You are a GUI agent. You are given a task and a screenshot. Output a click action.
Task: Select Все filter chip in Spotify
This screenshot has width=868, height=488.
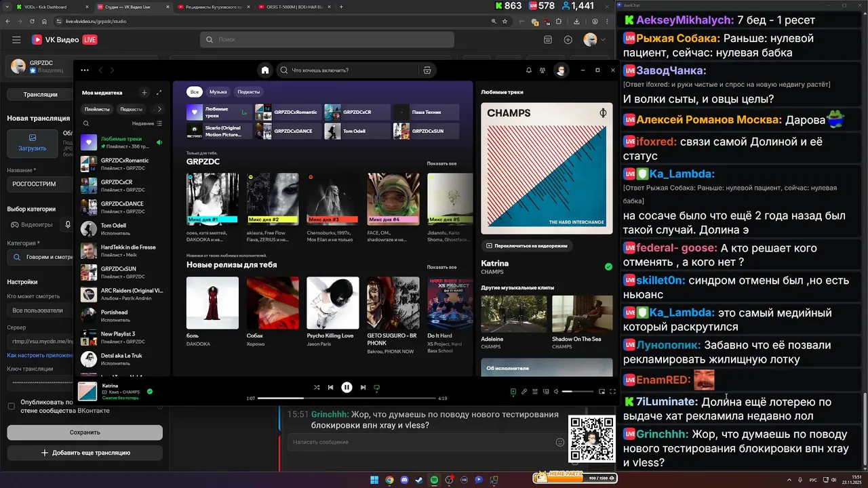195,91
